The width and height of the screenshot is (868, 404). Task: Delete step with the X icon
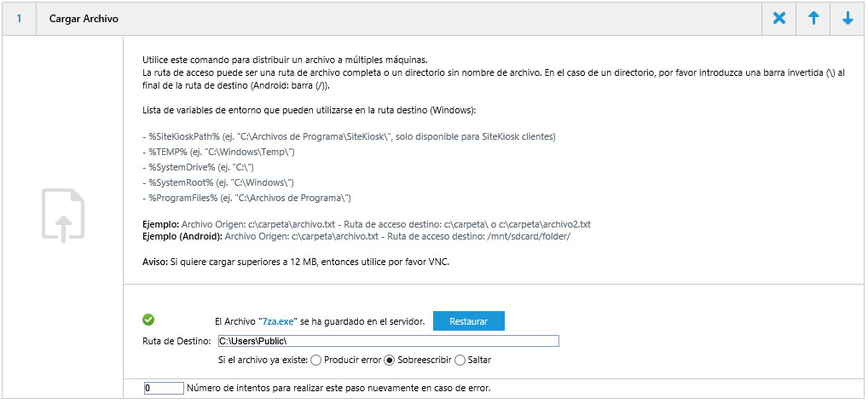pyautogui.click(x=778, y=19)
